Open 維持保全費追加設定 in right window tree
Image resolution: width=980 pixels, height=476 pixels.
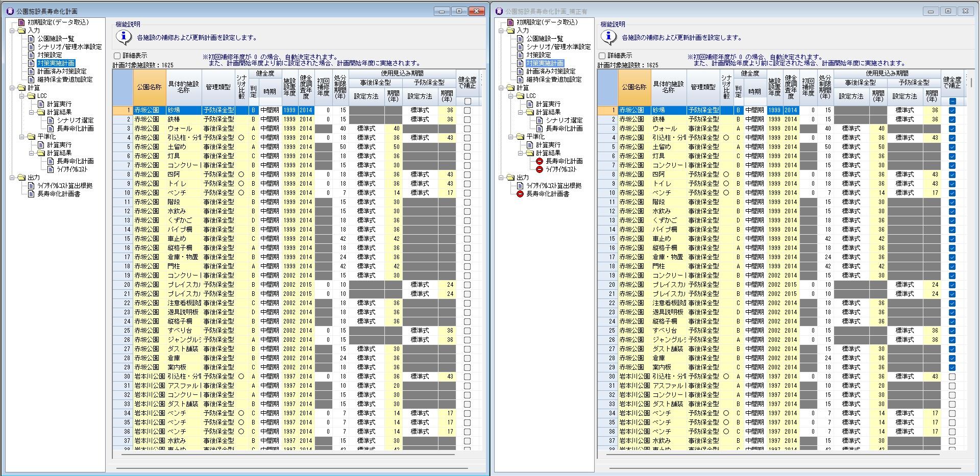click(x=554, y=80)
